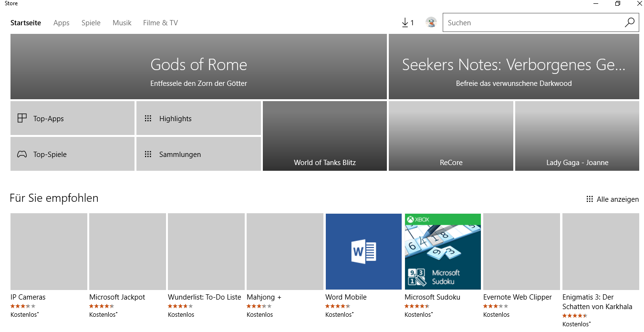Show all recommendations with Alle anzeigen
The width and height of the screenshot is (644, 332).
[613, 199]
